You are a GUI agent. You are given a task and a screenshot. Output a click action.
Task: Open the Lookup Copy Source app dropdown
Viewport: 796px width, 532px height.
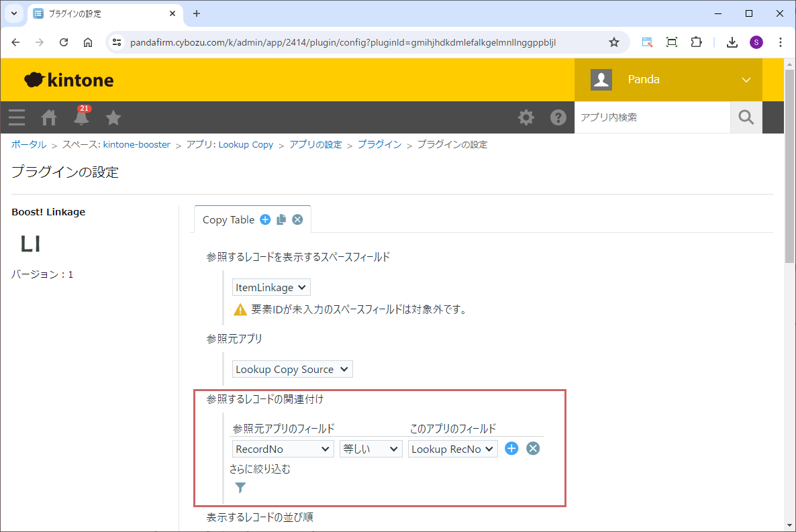(x=292, y=369)
